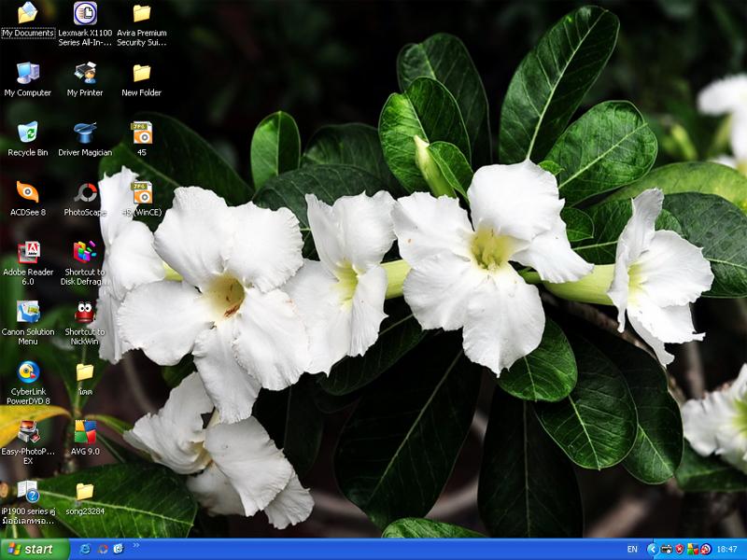Open the Recycle Bin

[28, 133]
